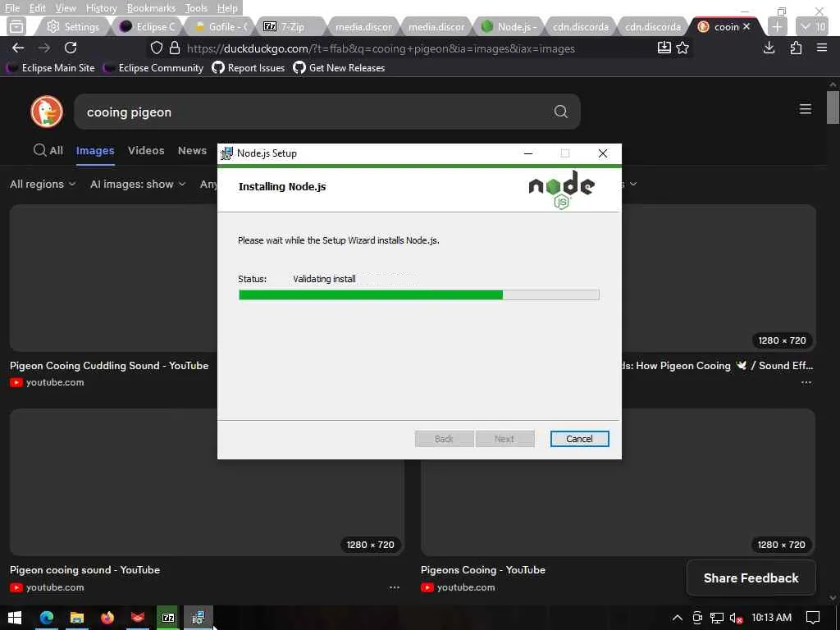840x630 pixels.
Task: Click the Share Feedback button
Action: (x=751, y=578)
